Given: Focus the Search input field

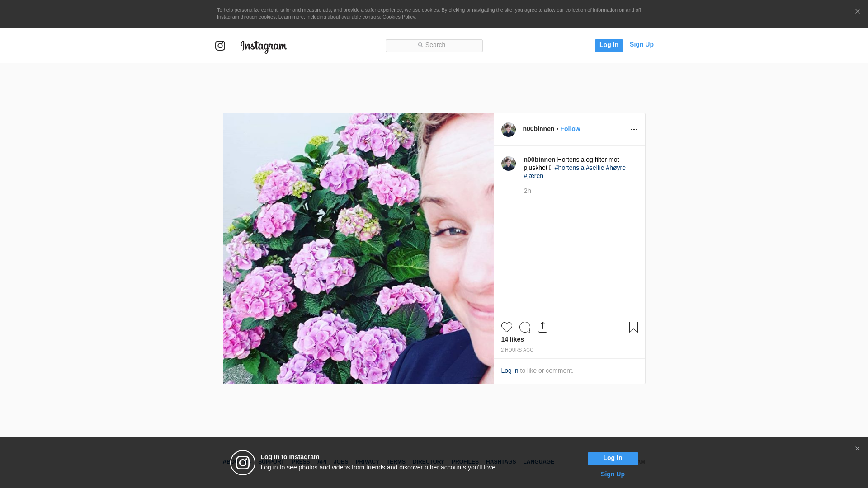Looking at the screenshot, I should coord(434,46).
